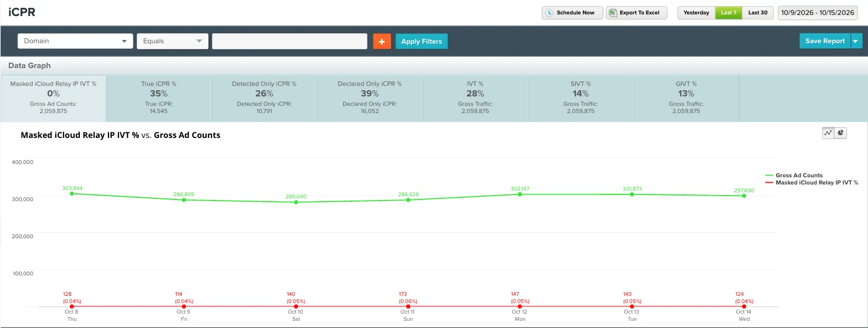Expand the Equals operator dropdown

click(173, 41)
